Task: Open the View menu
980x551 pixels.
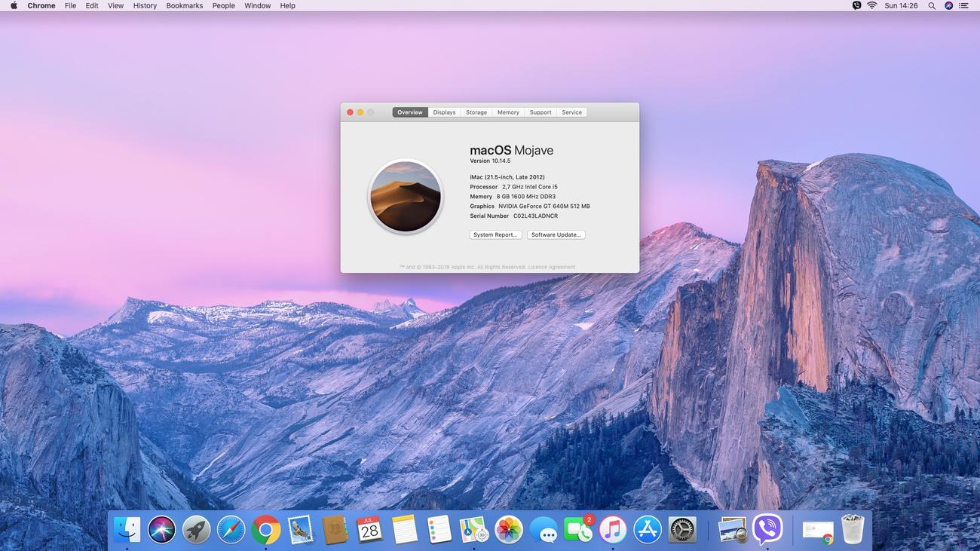Action: (x=115, y=5)
